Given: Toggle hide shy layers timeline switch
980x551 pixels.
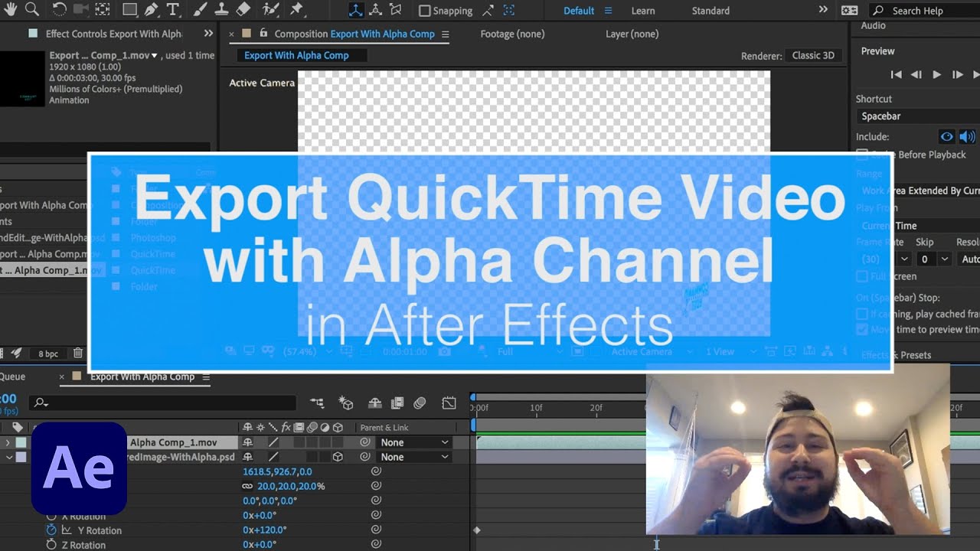Looking at the screenshot, I should pos(375,403).
